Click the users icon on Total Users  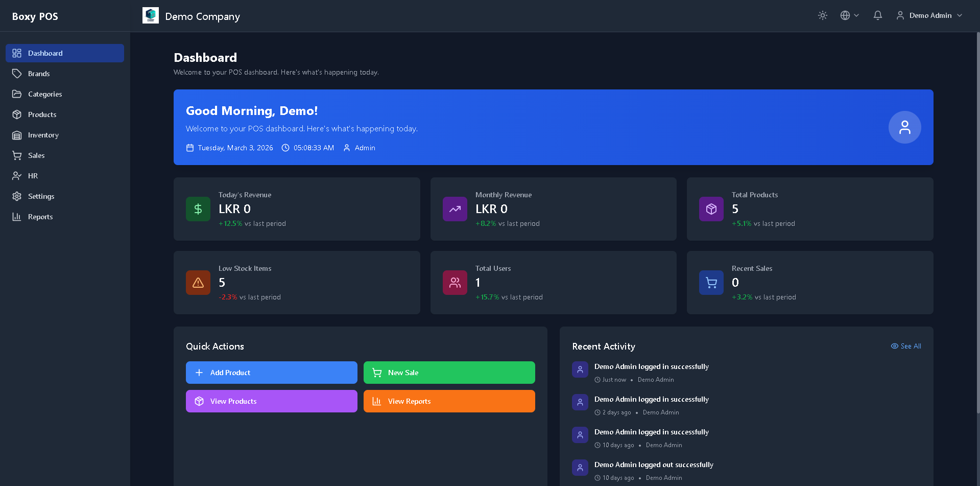(x=455, y=283)
